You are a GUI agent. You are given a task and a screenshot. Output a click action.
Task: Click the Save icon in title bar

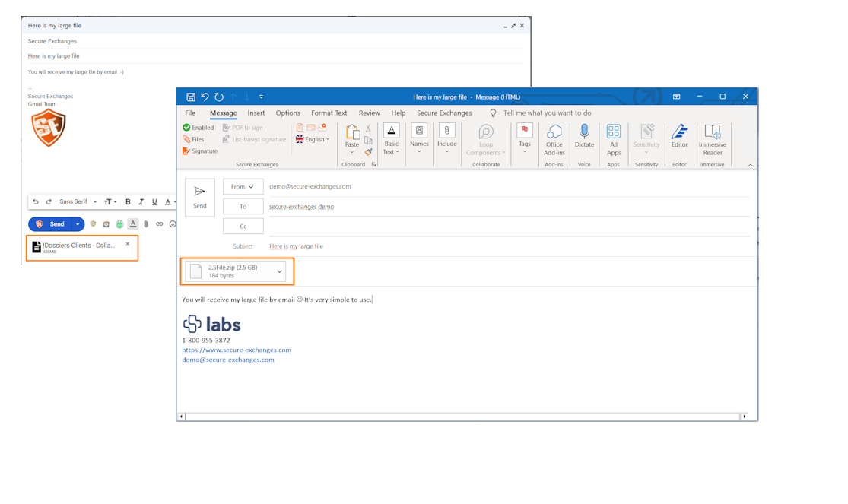point(191,97)
